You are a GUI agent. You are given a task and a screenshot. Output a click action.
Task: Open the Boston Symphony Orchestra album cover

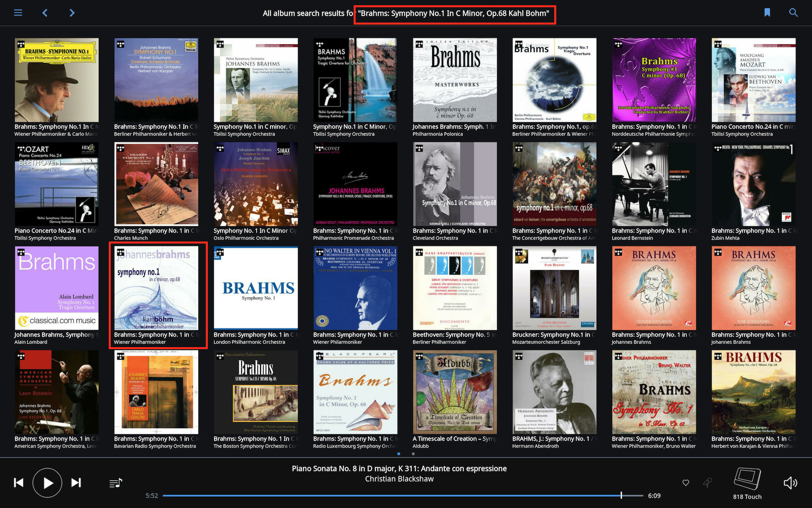[256, 392]
